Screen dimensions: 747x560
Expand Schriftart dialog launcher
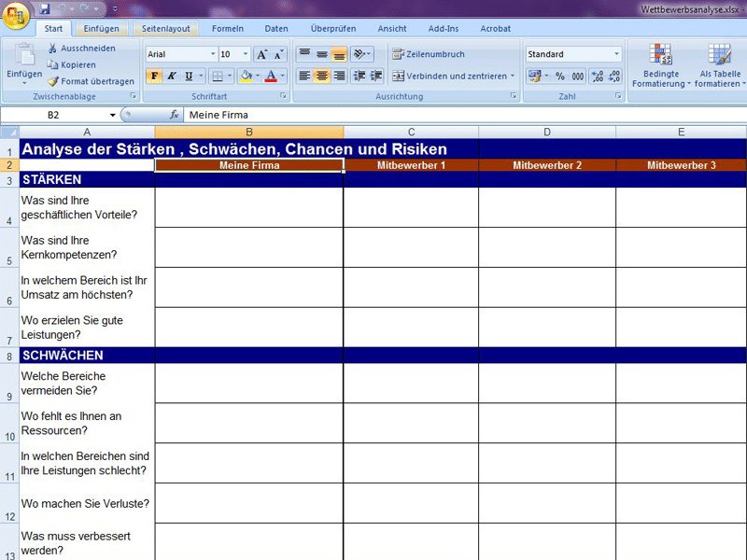(x=283, y=96)
